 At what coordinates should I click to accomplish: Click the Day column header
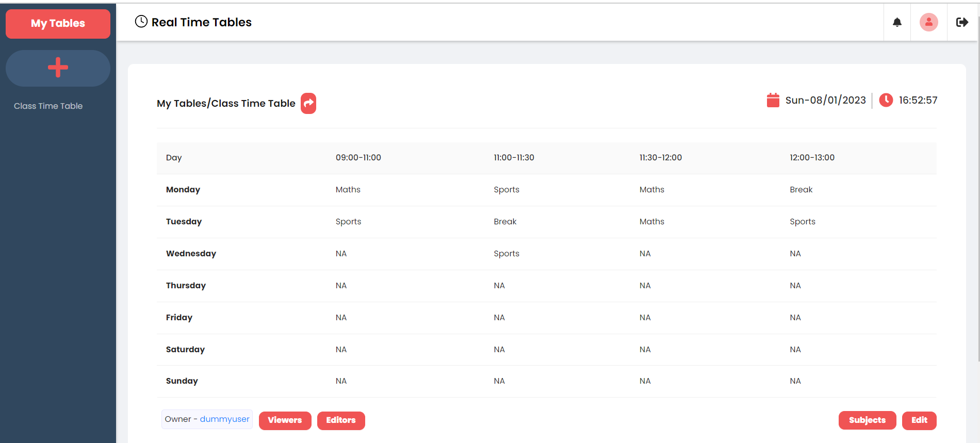[174, 158]
